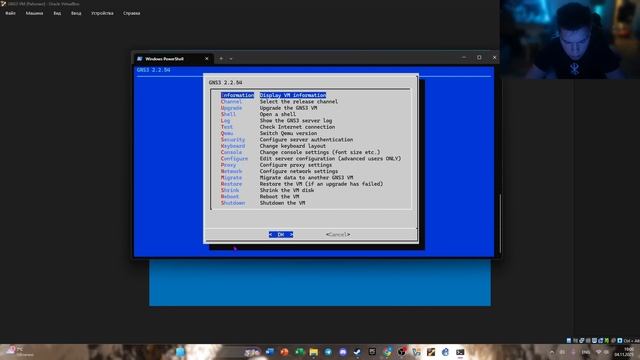The height and width of the screenshot is (360, 640).
Task: Select the Channel menu entry
Action: pyautogui.click(x=231, y=102)
